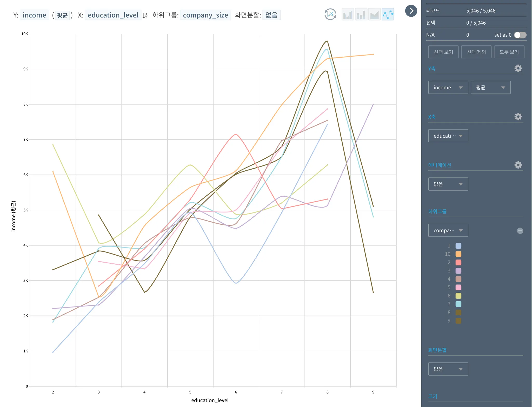Click the education_level field in the header

pyautogui.click(x=113, y=15)
